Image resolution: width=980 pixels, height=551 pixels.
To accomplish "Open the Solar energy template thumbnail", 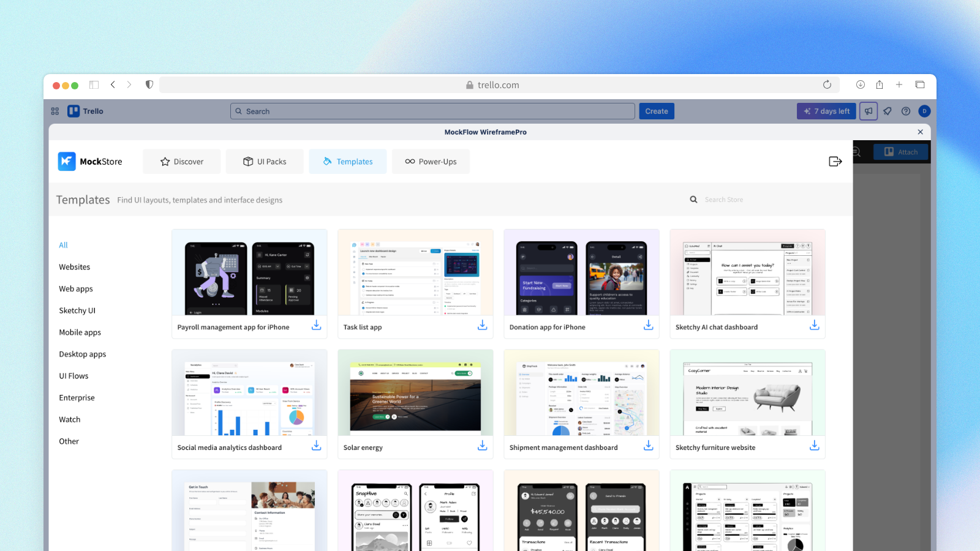I will coord(415,395).
